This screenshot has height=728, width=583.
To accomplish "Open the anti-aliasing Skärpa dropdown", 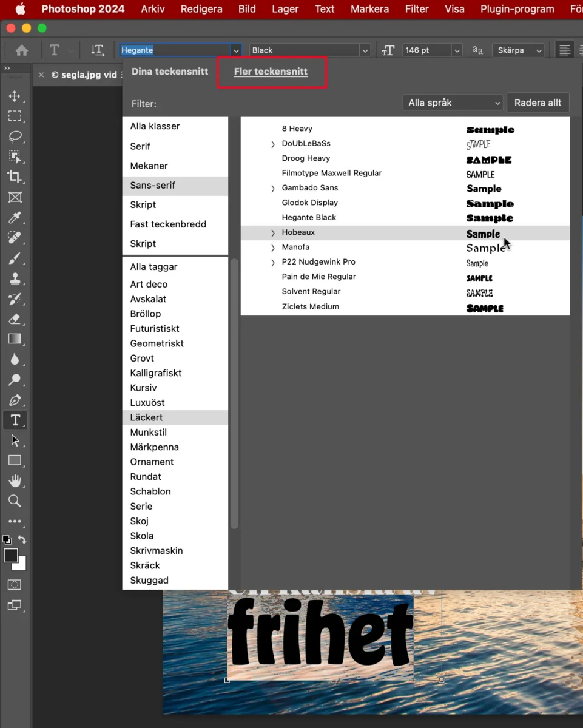I will (x=517, y=50).
